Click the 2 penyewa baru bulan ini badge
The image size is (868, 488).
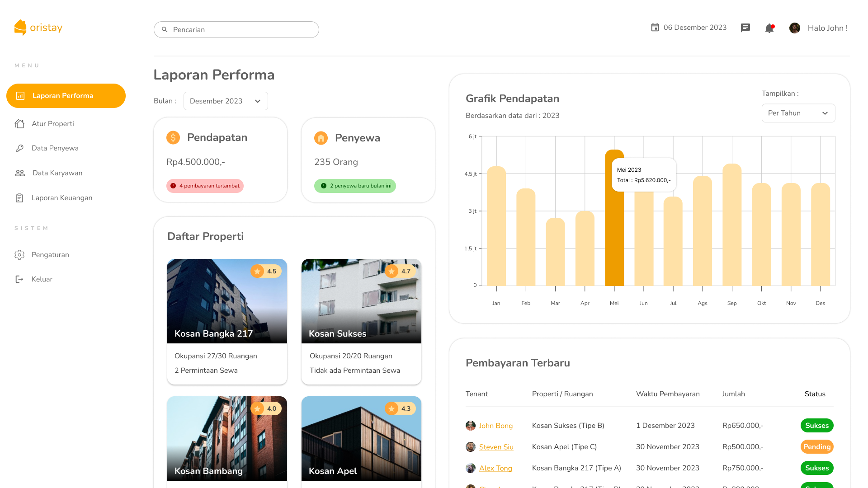click(x=355, y=186)
